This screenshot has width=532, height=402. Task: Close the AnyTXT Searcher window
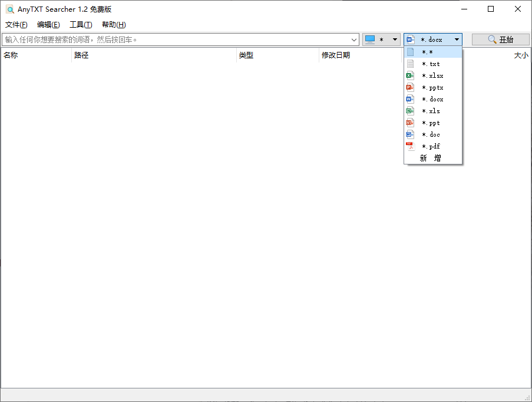point(518,9)
